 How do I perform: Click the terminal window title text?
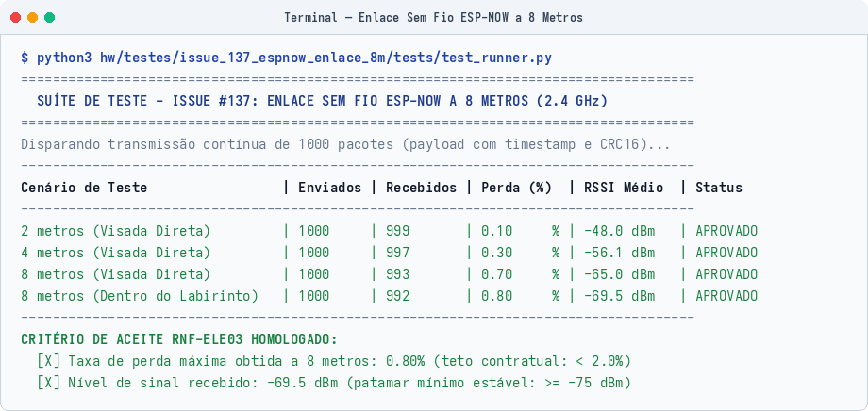433,17
